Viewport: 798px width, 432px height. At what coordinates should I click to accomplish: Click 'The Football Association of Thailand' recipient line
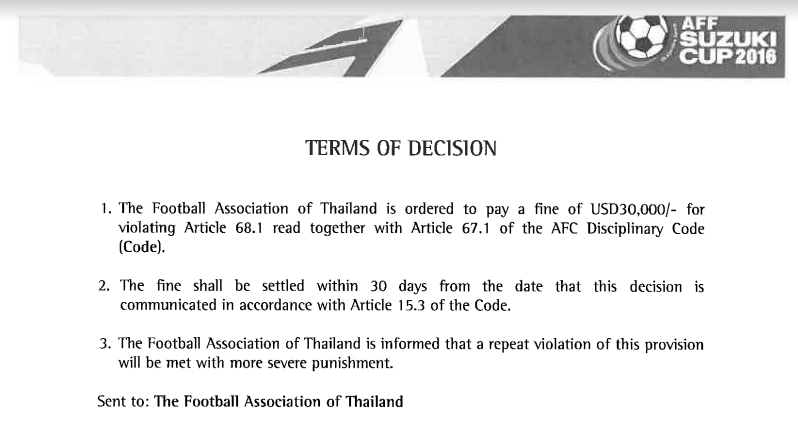tap(278, 401)
